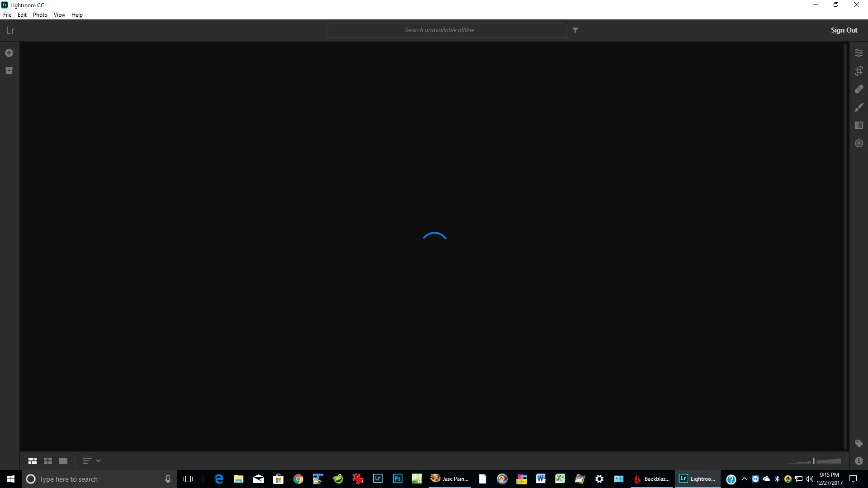Select the Crop and Rotate tool
The image size is (868, 488).
tap(859, 71)
